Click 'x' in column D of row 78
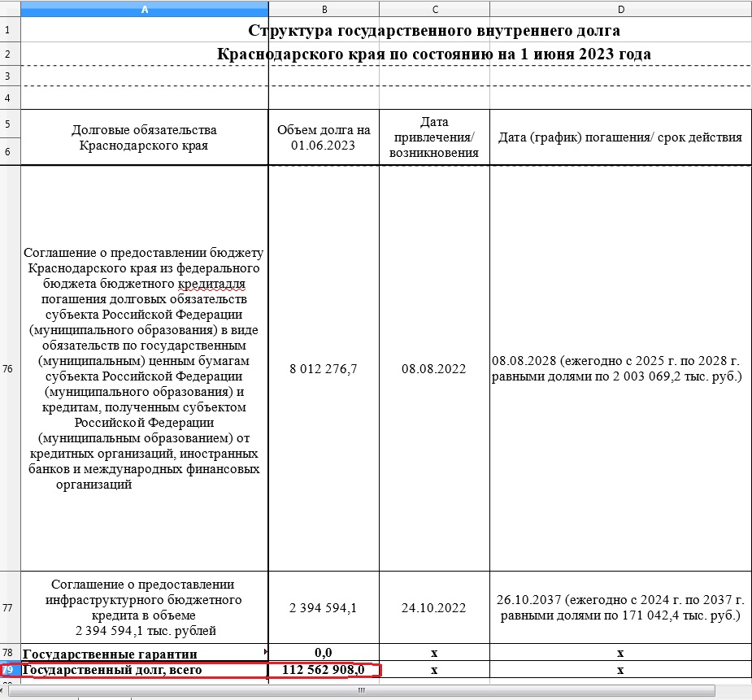752x700 pixels. point(620,653)
